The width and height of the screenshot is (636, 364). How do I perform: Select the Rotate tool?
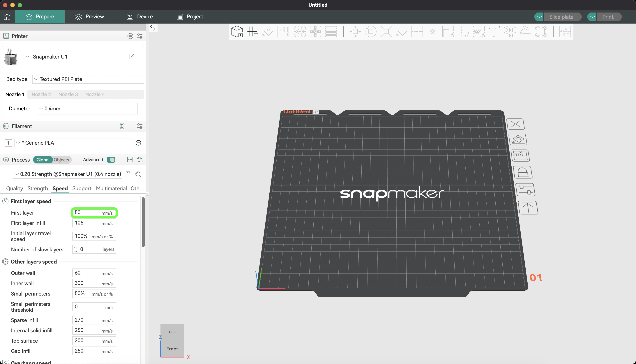(x=371, y=31)
